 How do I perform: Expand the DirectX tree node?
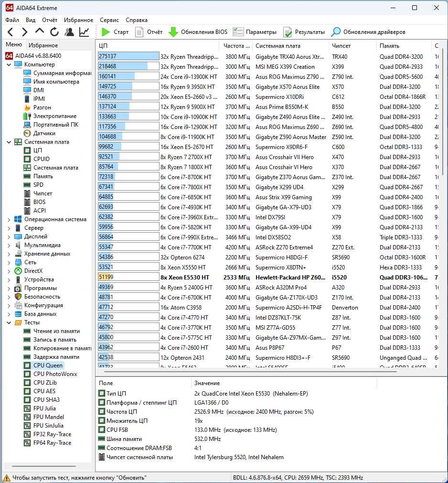(9, 271)
